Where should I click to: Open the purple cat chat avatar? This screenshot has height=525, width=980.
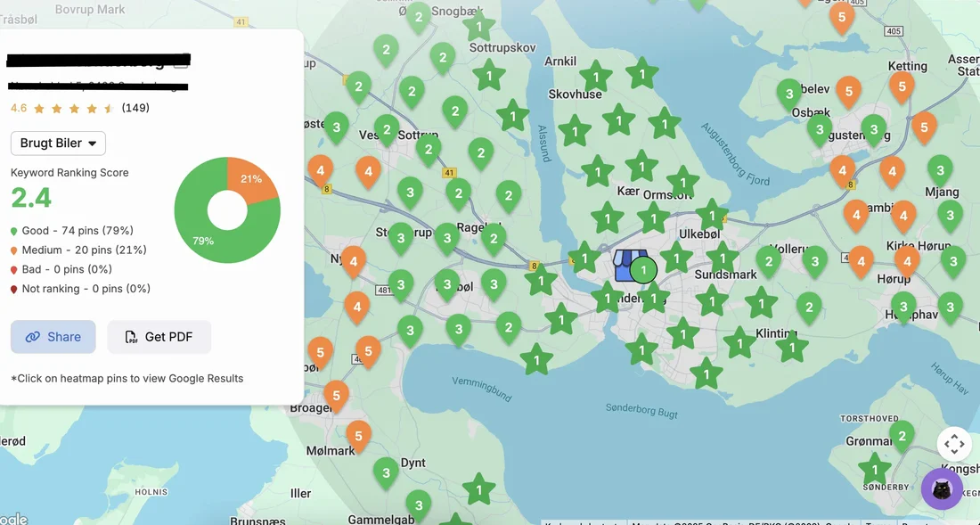point(942,488)
